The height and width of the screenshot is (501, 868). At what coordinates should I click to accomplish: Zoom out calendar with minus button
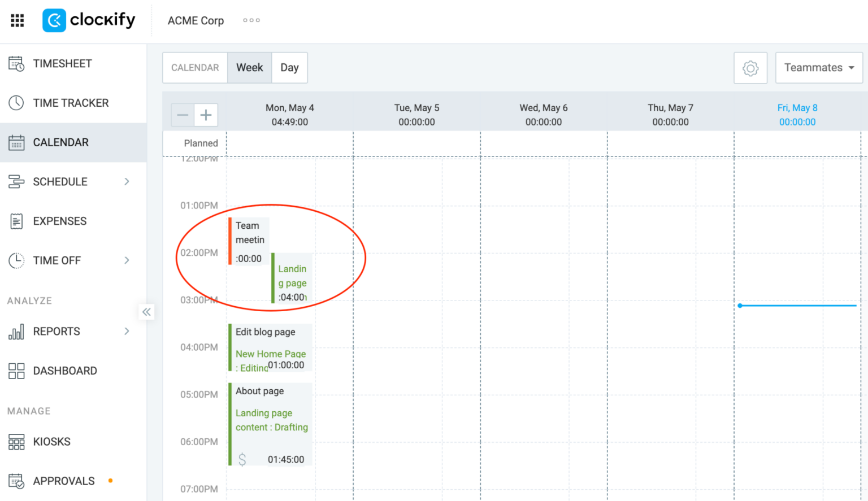[183, 115]
